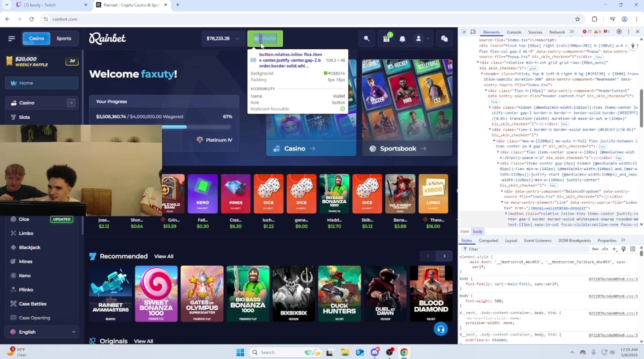
Task: Toggle the .cls classes panel
Action: tap(605, 249)
